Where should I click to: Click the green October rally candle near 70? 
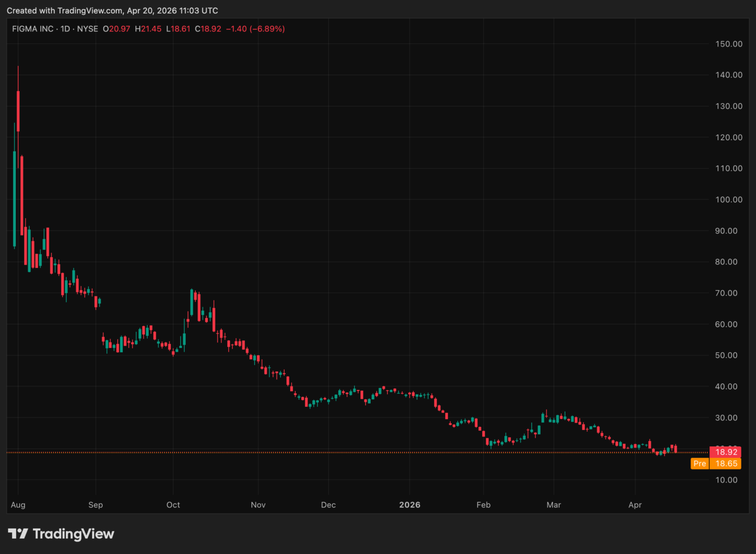(x=192, y=303)
